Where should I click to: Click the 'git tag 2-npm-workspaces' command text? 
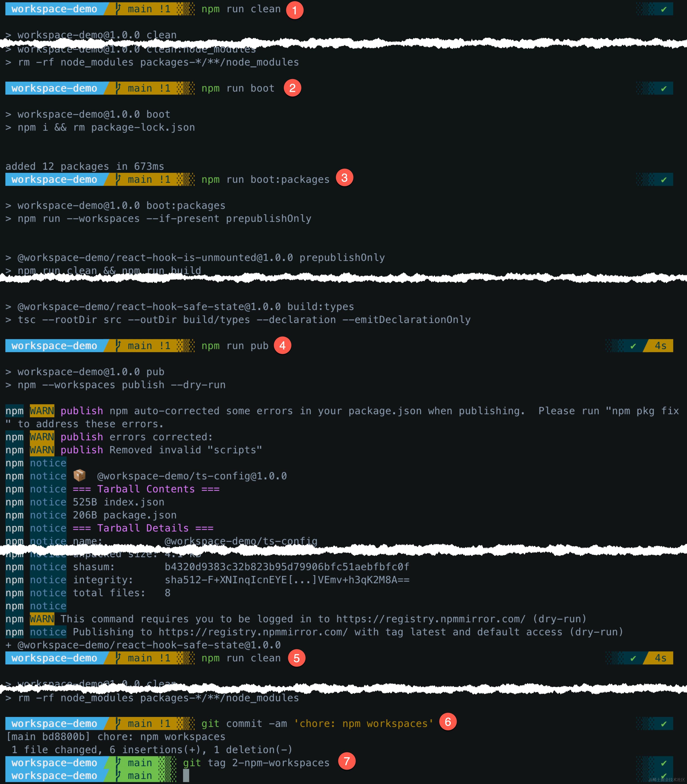(256, 763)
